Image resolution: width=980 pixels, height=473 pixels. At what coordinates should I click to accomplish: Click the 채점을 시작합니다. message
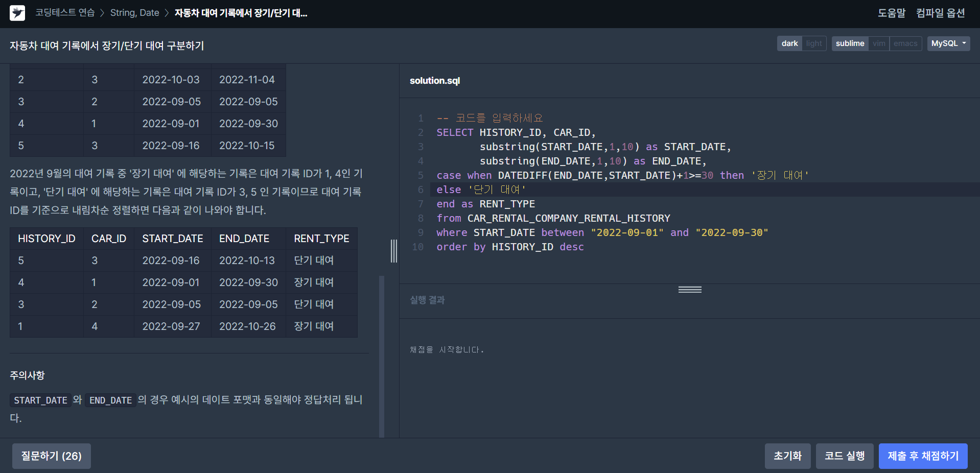pyautogui.click(x=447, y=350)
